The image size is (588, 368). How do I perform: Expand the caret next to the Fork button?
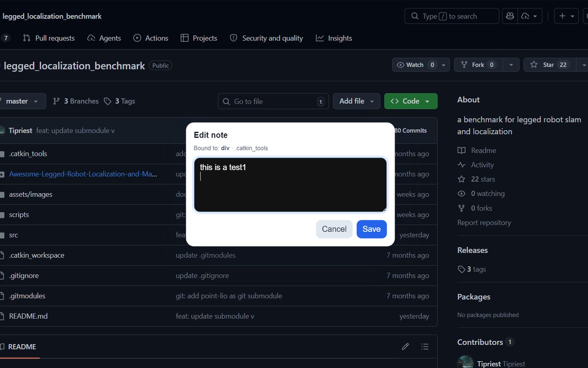511,65
